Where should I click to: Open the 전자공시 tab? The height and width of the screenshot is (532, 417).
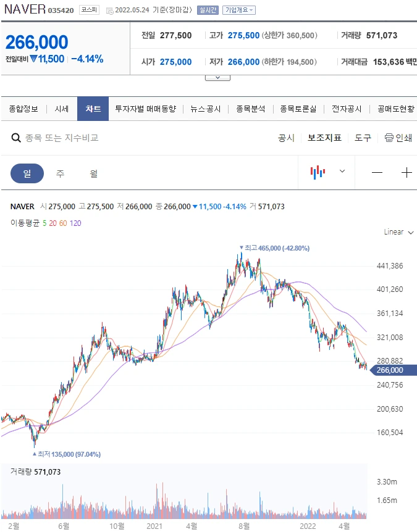pos(347,109)
